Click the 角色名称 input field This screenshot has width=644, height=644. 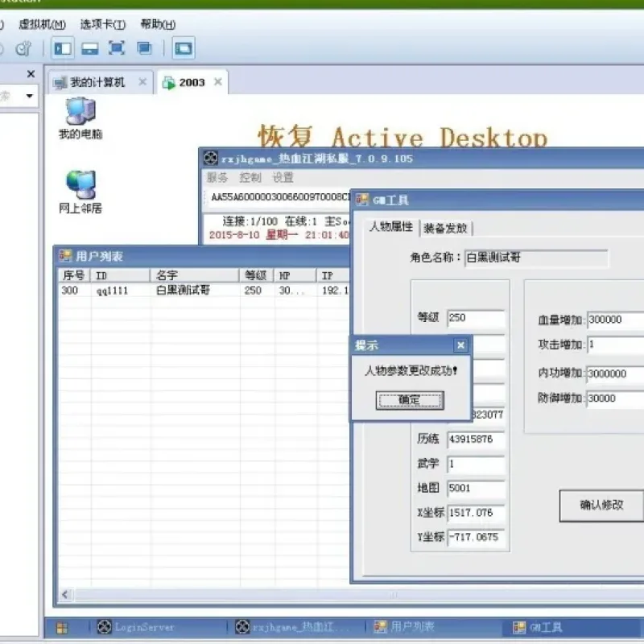pyautogui.click(x=536, y=258)
